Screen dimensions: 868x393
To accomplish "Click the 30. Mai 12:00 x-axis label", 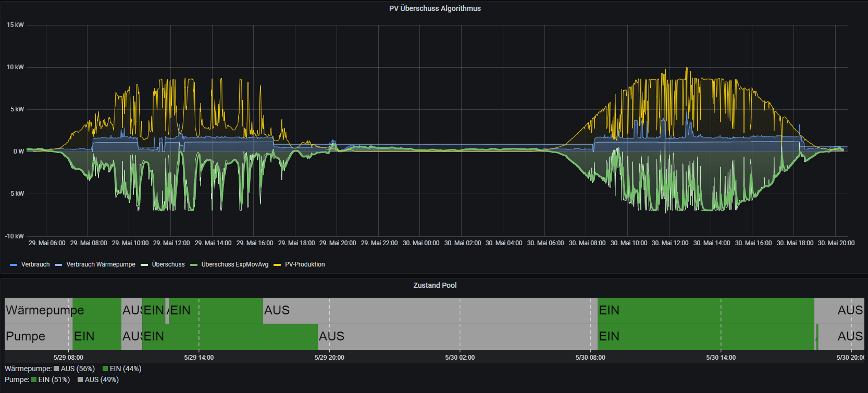I will [670, 243].
